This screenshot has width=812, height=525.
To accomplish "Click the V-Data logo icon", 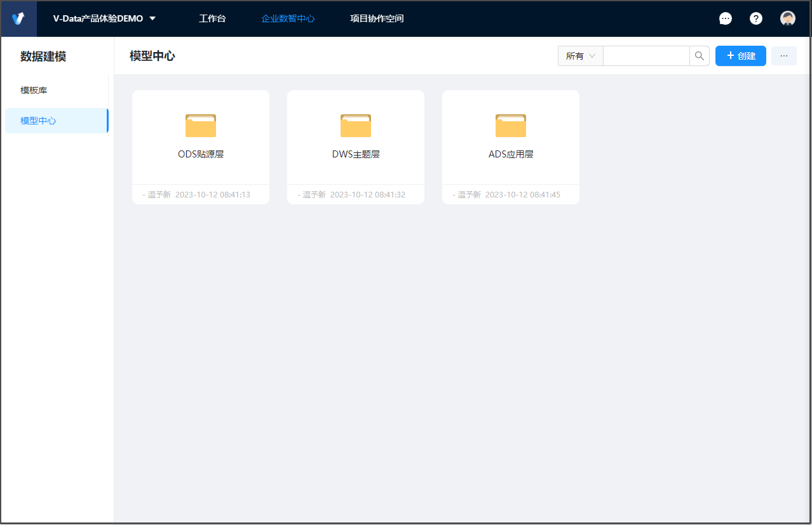I will coord(18,18).
